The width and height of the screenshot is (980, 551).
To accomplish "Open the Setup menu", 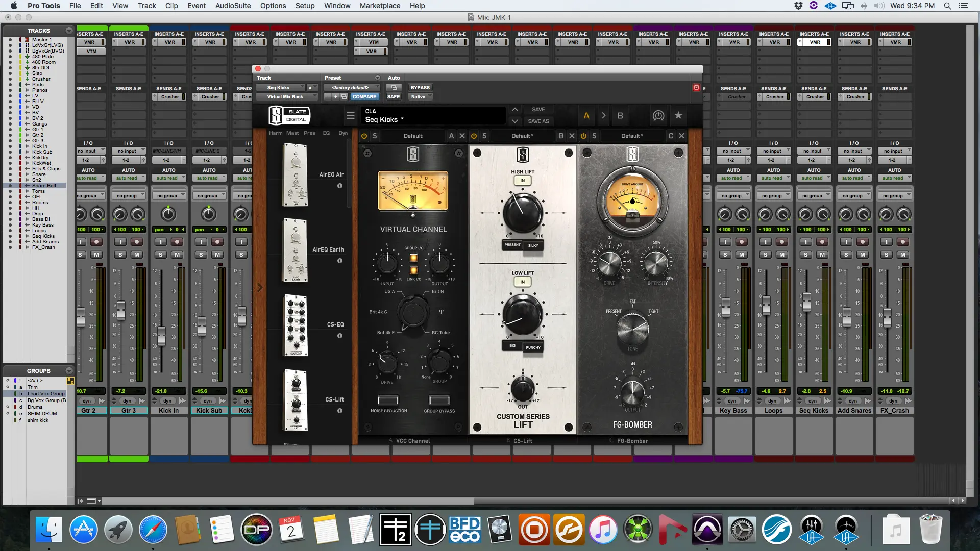I will (305, 6).
